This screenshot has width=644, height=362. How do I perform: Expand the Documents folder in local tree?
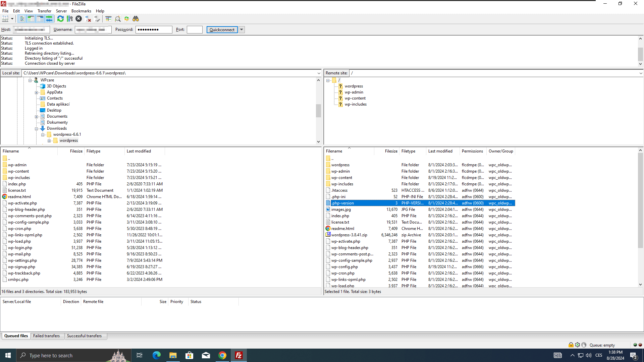tap(37, 117)
